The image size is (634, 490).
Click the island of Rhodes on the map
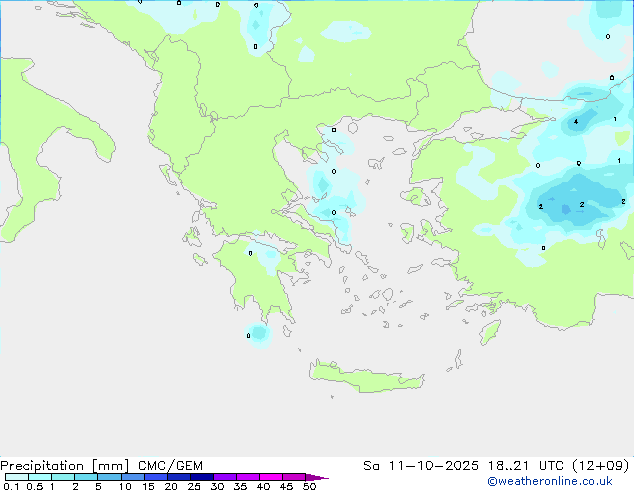pyautogui.click(x=490, y=332)
